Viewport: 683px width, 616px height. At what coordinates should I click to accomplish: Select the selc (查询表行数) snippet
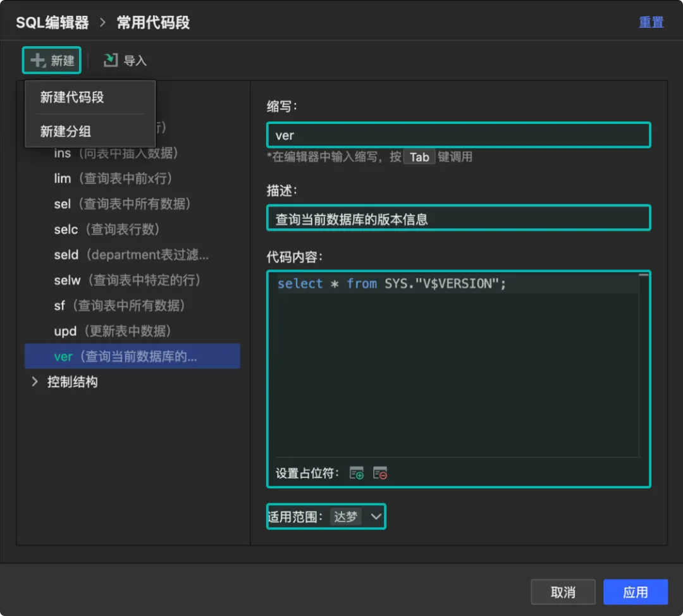(132, 229)
